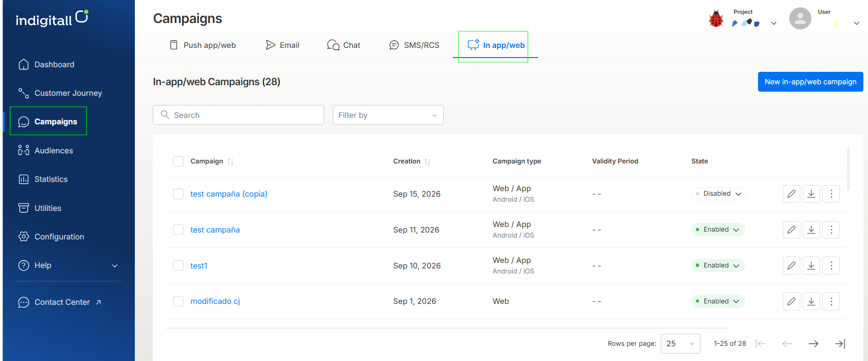Open more options in Sep 11, 2026 row

click(x=831, y=230)
